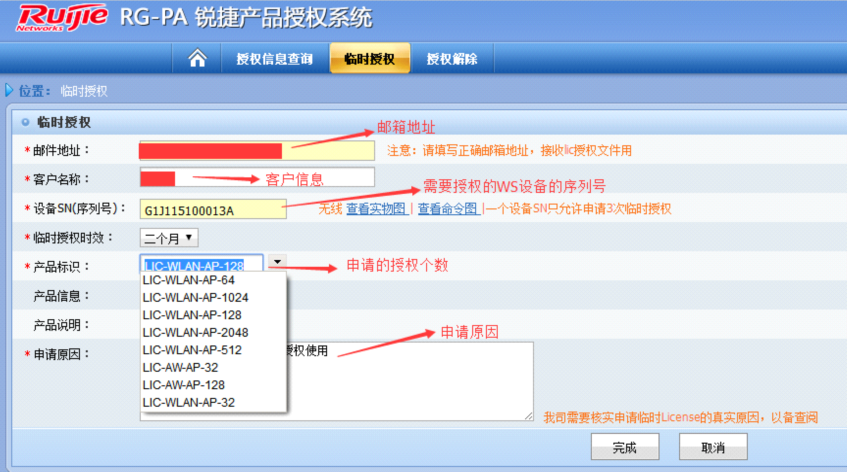Click the 临时授权 panel heading

pos(63,122)
